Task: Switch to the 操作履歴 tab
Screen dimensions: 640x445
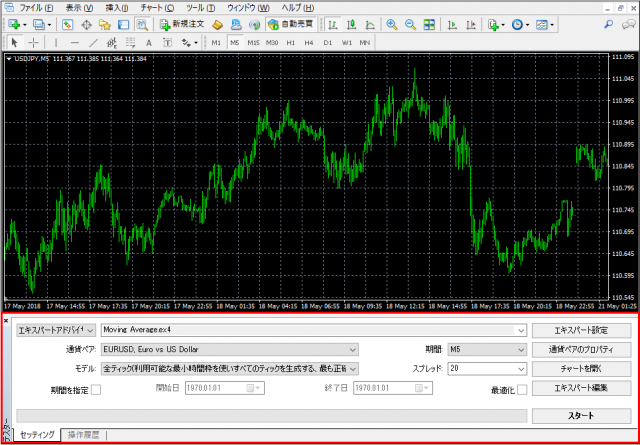Action: 83,434
